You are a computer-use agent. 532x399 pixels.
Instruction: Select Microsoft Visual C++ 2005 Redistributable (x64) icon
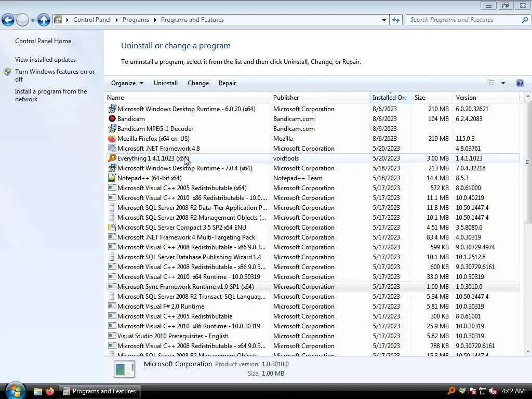pyautogui.click(x=112, y=188)
